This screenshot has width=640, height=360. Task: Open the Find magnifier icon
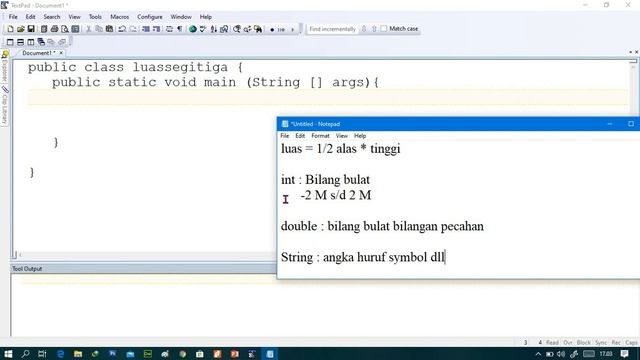[237, 29]
